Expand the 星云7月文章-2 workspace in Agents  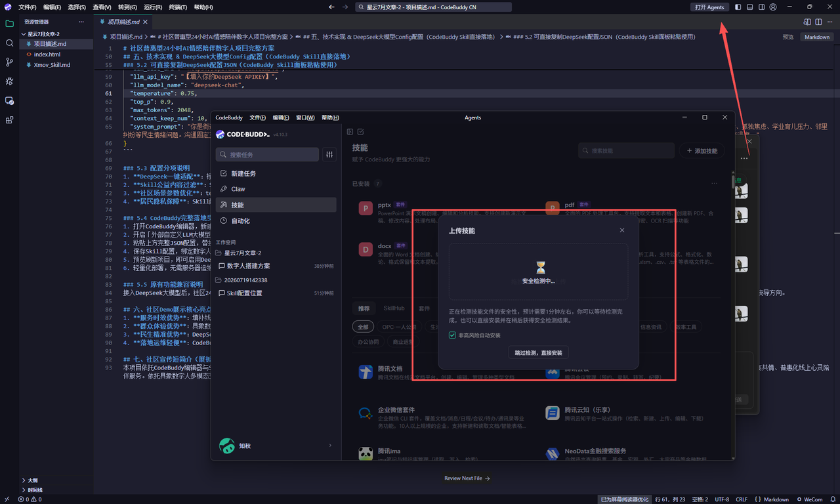(276, 253)
